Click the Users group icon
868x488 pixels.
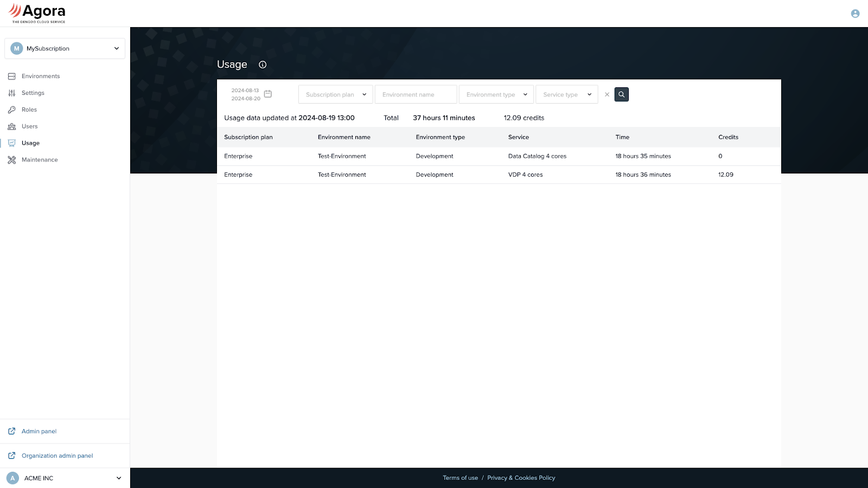point(11,127)
